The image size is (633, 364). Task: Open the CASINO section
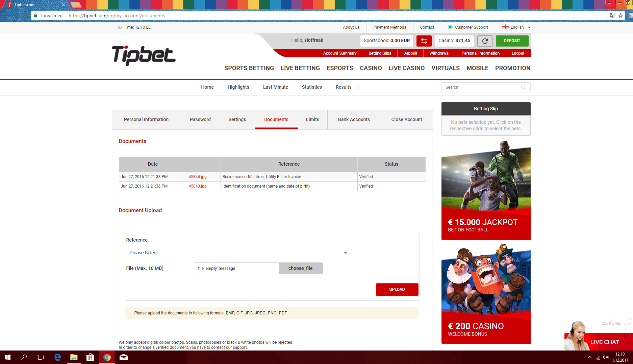[x=371, y=68]
